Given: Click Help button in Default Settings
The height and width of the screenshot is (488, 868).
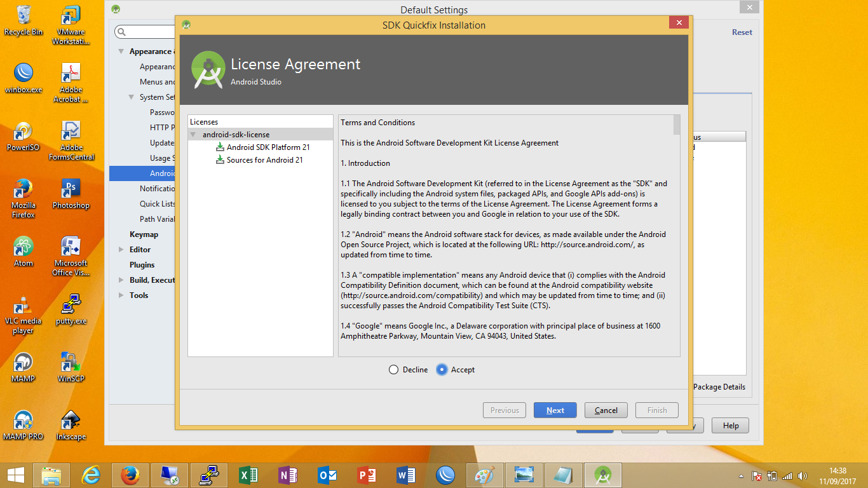Looking at the screenshot, I should click(730, 426).
